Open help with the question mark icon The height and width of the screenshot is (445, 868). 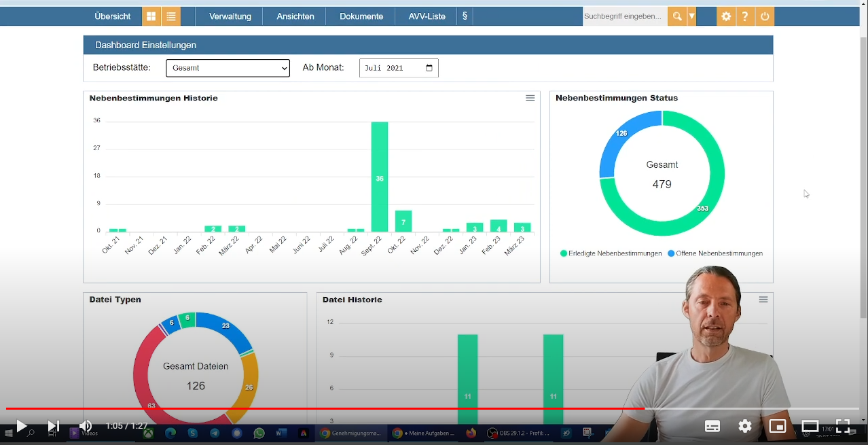(745, 16)
